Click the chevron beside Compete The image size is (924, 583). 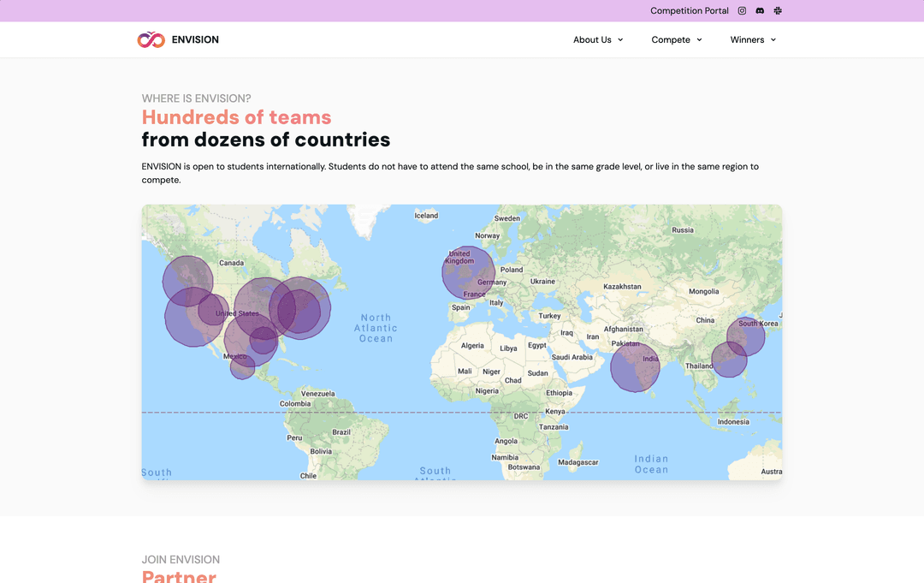pyautogui.click(x=699, y=40)
